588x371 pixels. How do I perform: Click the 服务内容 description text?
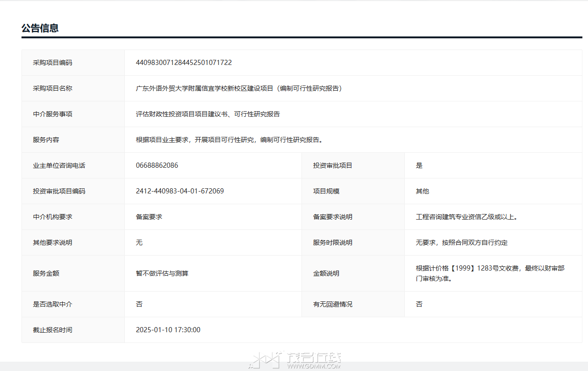coord(229,140)
